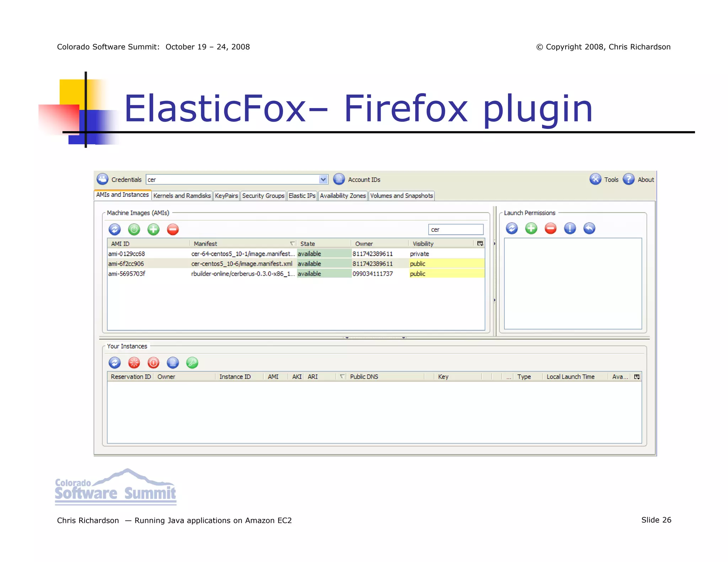Sort by the AMI ID column header
This screenshot has height=562, width=728.
(x=148, y=244)
